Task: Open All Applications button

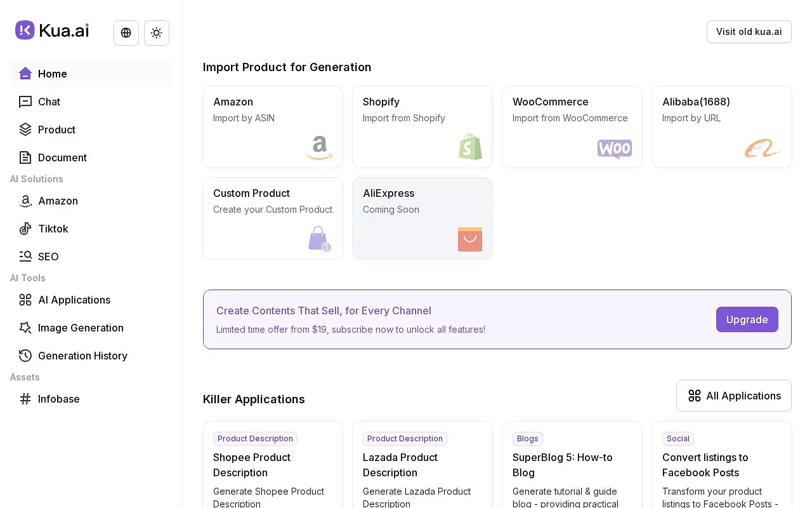Action: [734, 396]
